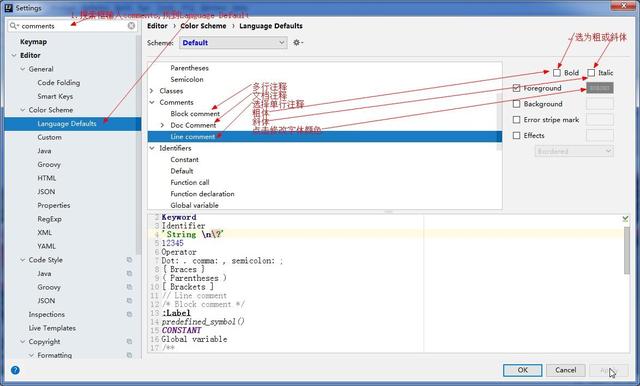Viewport: 640px width, 386px height.
Task: Expand the Doc Comment node
Action: click(x=162, y=125)
